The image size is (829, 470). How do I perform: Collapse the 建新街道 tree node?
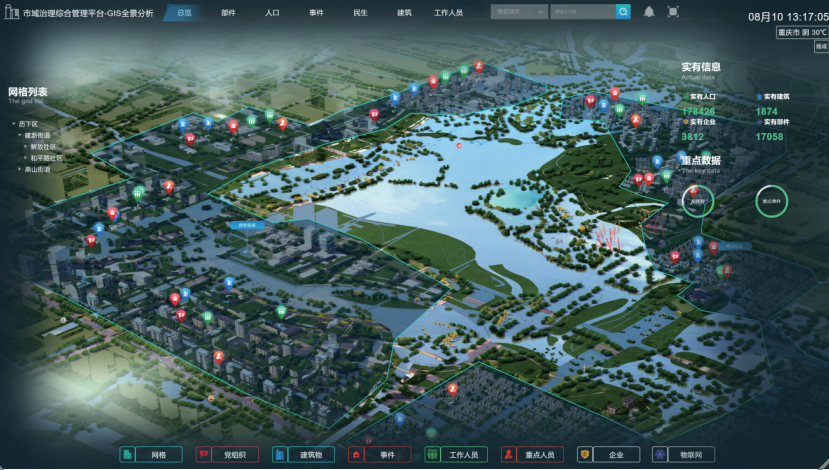coord(19,135)
